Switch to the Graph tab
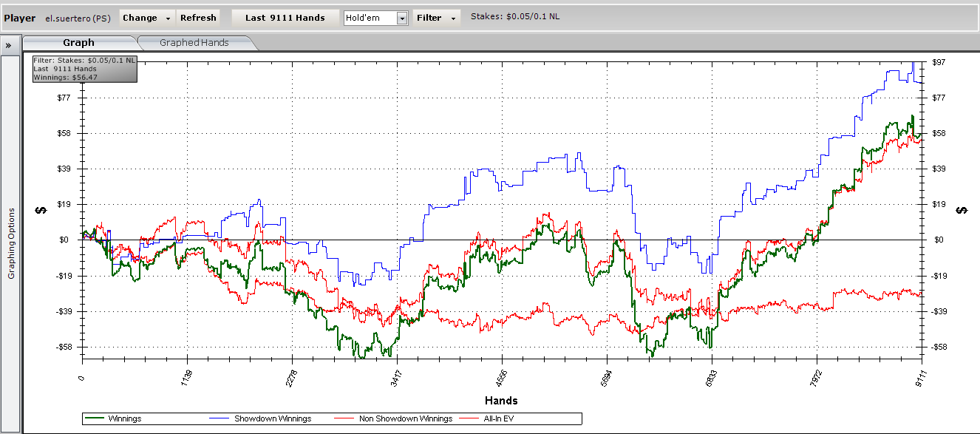 click(78, 43)
